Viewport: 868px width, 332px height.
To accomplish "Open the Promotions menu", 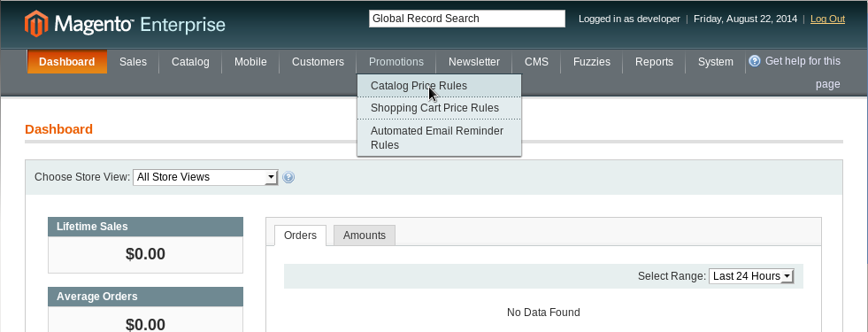I will 396,61.
